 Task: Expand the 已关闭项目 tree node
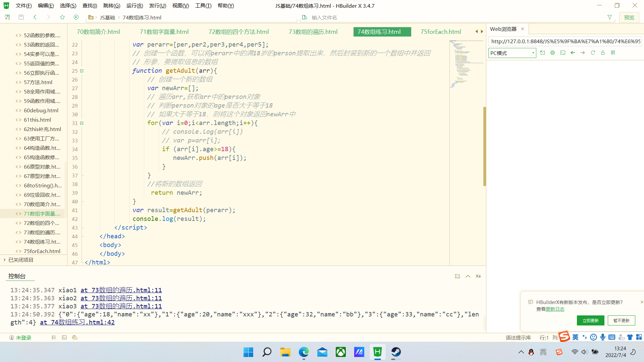click(4, 260)
